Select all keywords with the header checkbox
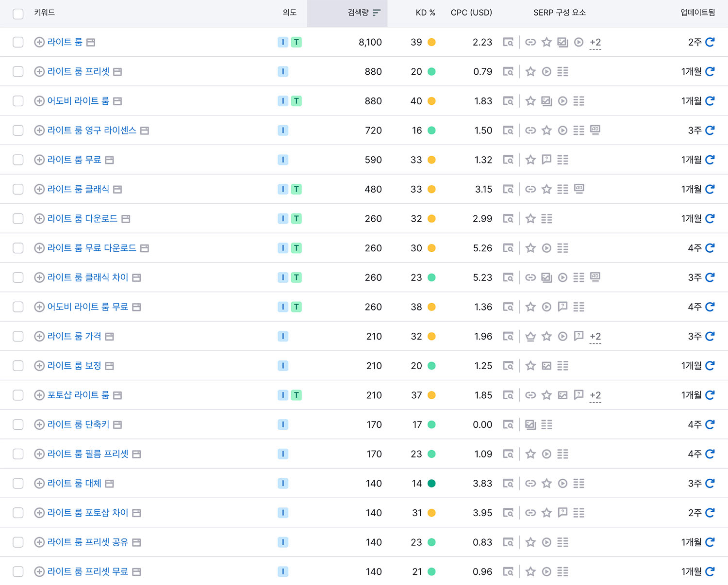Screen dimensions: 728x585 [18, 14]
